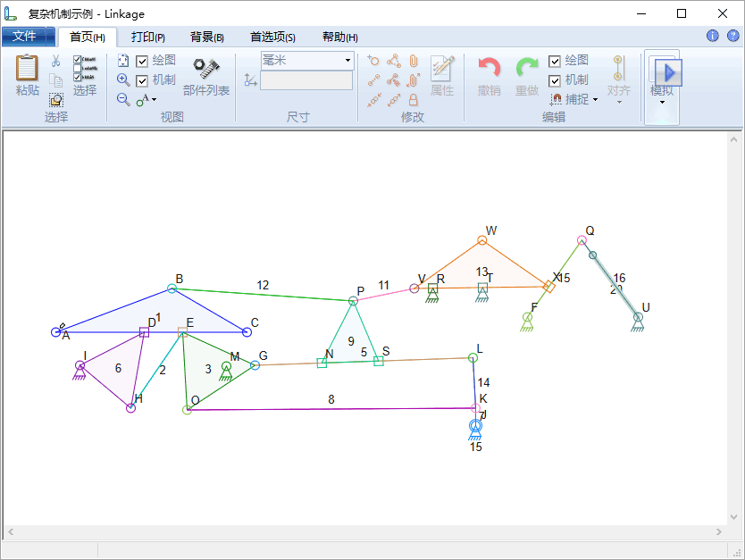Open the 属性 properties button
Viewport: 745px width, 560px height.
click(442, 76)
